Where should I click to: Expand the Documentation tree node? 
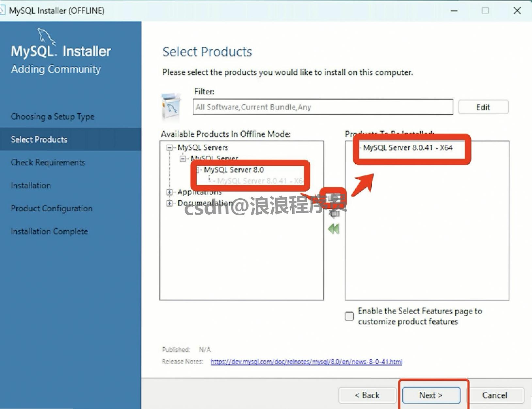pyautogui.click(x=169, y=203)
